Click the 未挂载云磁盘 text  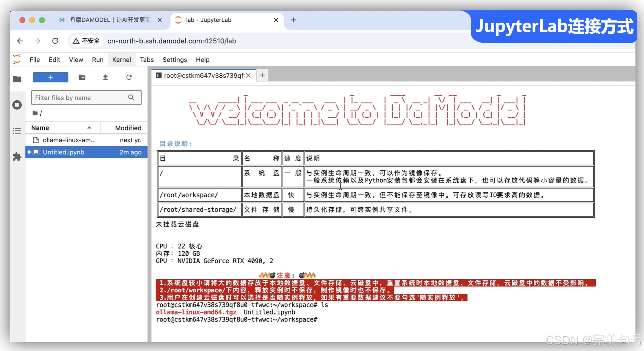(x=177, y=224)
